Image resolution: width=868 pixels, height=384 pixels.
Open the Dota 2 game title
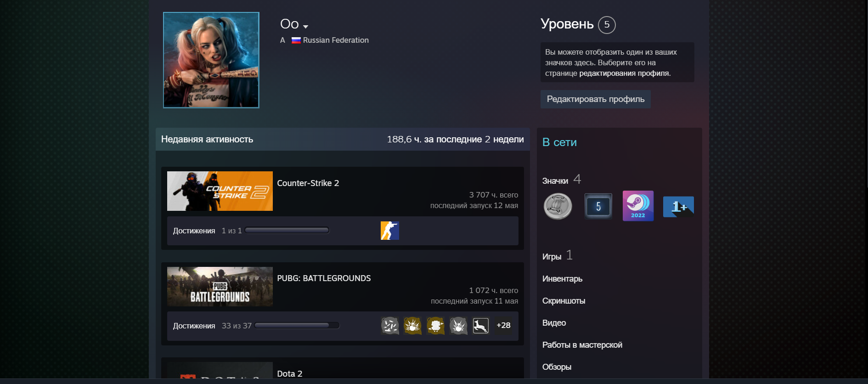(290, 374)
